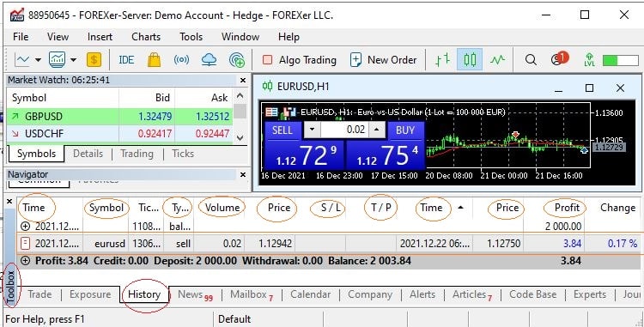
Task: Click the dollar sign trading icon
Action: [x=94, y=60]
